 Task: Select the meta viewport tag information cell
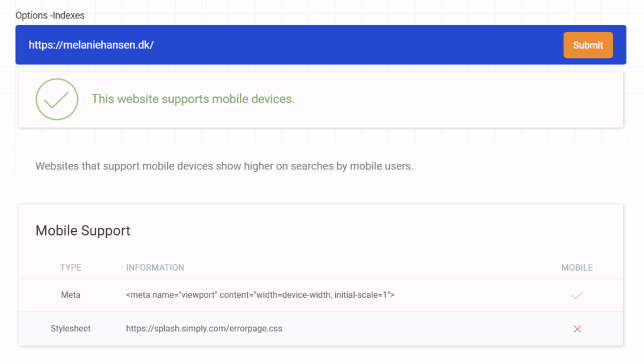click(260, 295)
